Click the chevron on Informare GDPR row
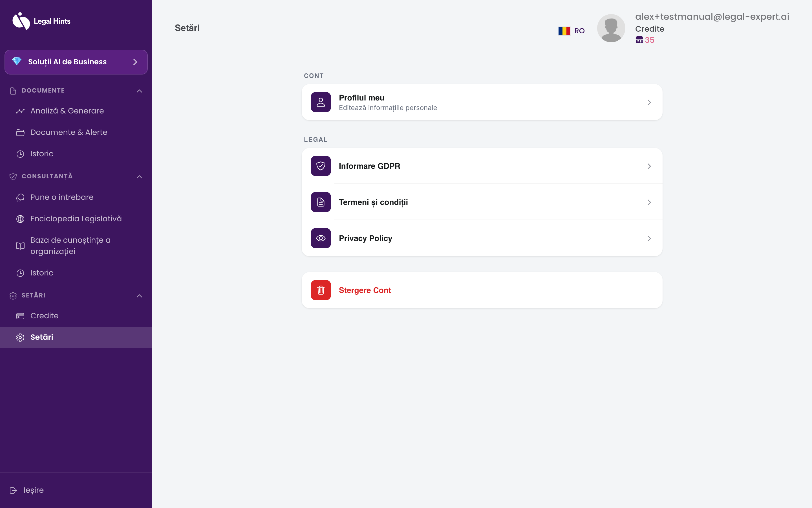This screenshot has width=812, height=508. point(649,166)
